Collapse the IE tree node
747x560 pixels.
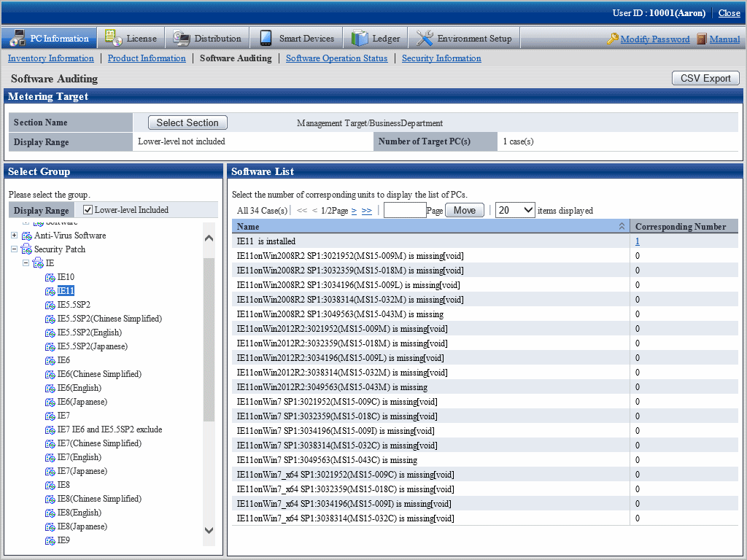pos(26,262)
